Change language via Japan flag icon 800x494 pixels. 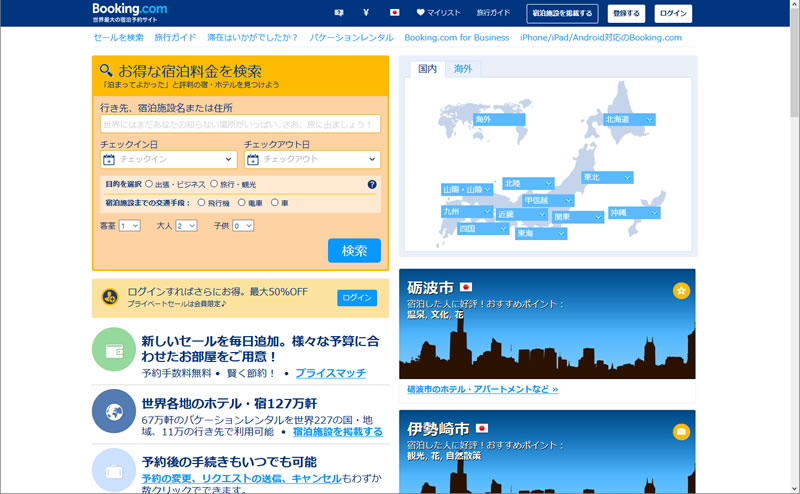pos(394,13)
